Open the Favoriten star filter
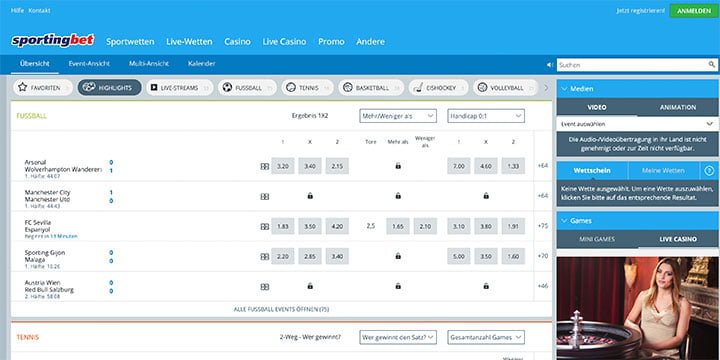The width and height of the screenshot is (720, 360). [43, 88]
